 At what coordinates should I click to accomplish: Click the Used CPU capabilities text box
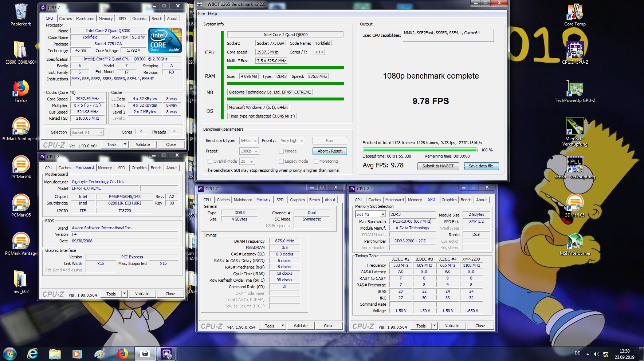(448, 35)
